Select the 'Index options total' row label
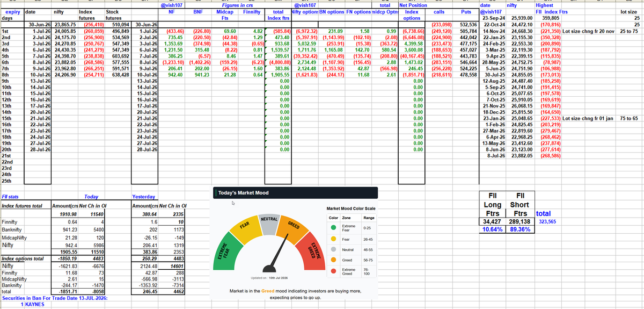The height and width of the screenshot is (309, 644). coord(23,258)
